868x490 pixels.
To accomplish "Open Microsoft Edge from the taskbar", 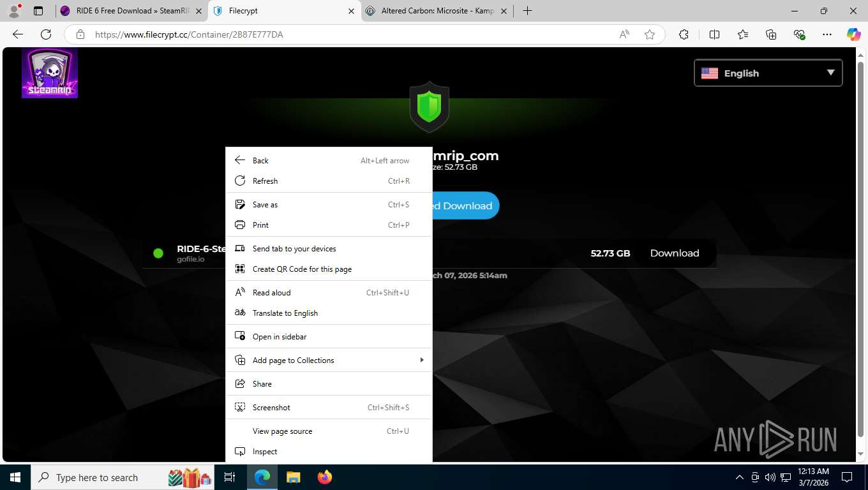I will click(x=262, y=477).
